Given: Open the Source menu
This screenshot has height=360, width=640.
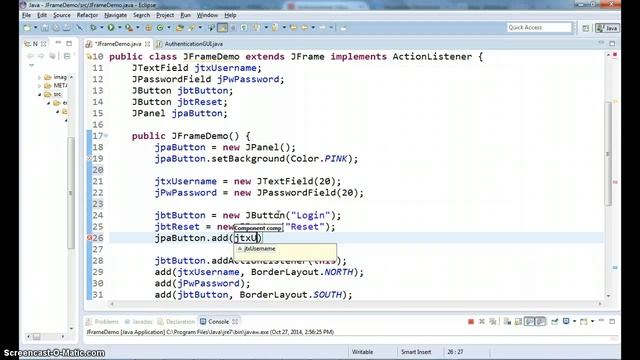Looking at the screenshot, I should 62,15.
